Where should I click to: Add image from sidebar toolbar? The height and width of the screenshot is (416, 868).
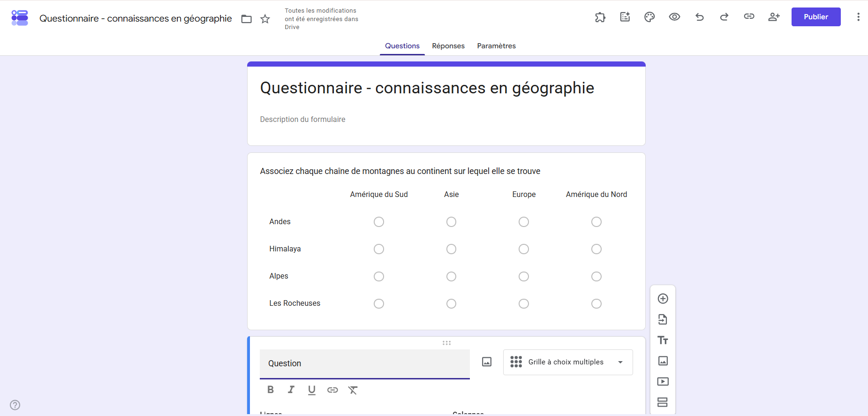[x=663, y=361]
